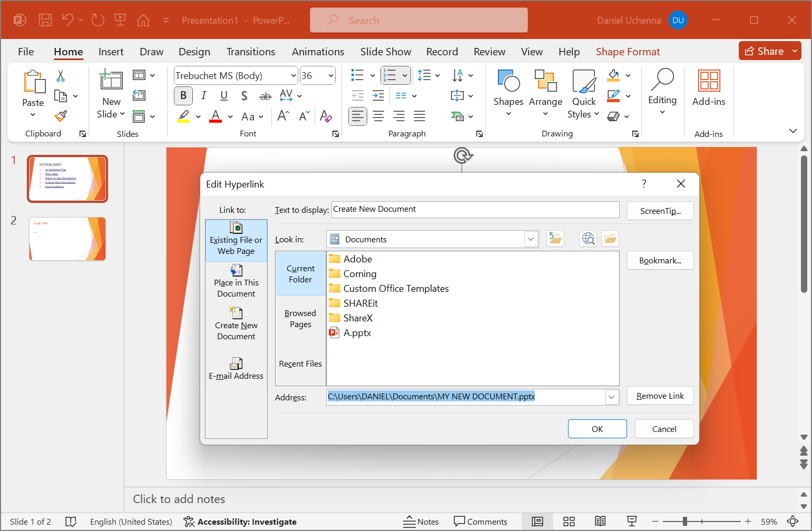Click the Cut scissors icon
The width and height of the screenshot is (812, 531).
61,76
